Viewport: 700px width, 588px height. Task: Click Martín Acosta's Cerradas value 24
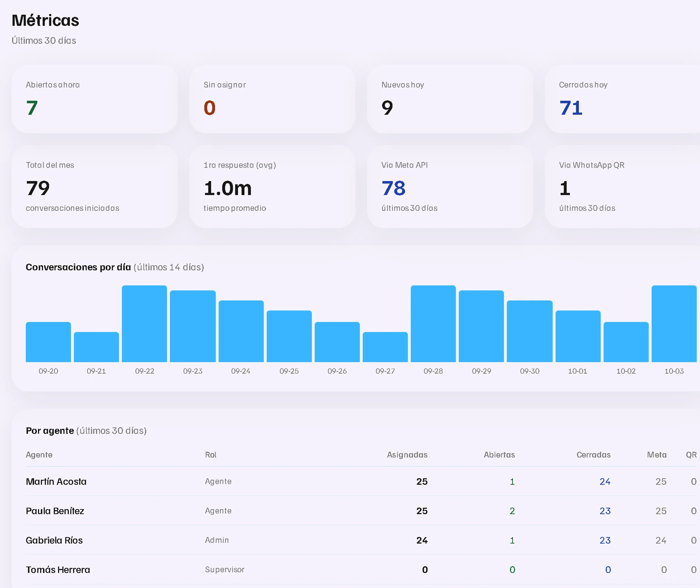[x=605, y=481]
